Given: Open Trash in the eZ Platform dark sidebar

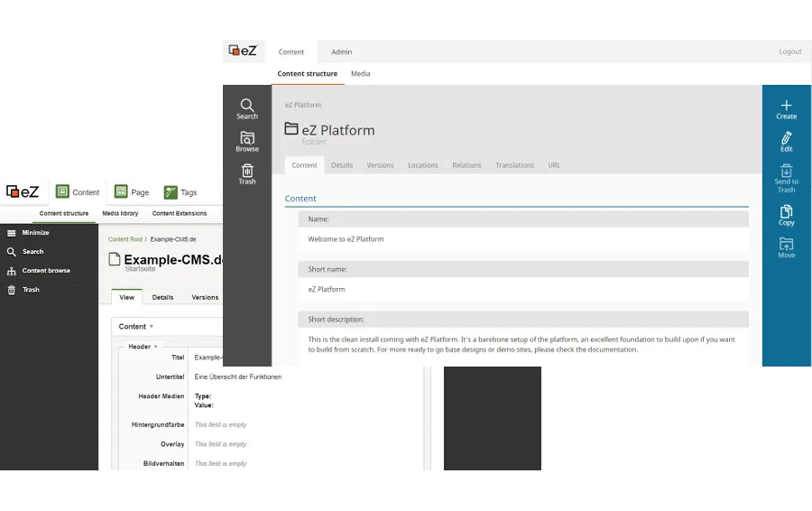Looking at the screenshot, I should [247, 174].
